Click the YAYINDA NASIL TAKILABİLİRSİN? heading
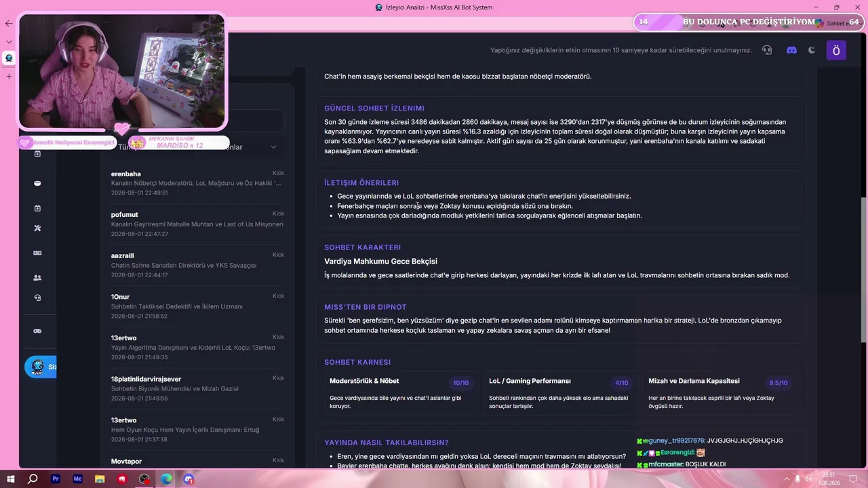The height and width of the screenshot is (488, 868). click(387, 443)
